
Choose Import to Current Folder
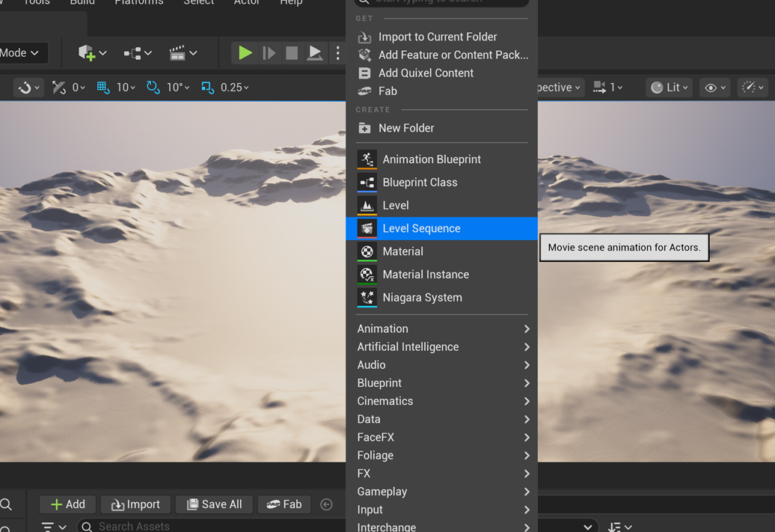coord(442,37)
